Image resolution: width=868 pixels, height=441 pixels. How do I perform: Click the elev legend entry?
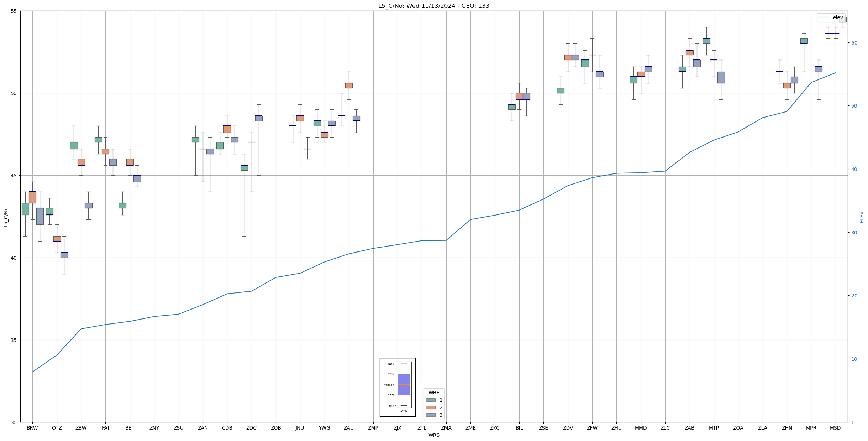[838, 17]
